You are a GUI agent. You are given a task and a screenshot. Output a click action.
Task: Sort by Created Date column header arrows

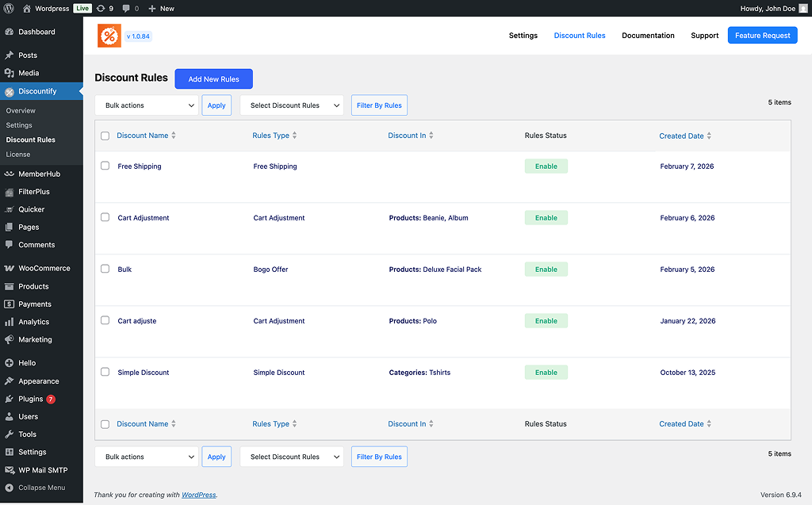[709, 136]
